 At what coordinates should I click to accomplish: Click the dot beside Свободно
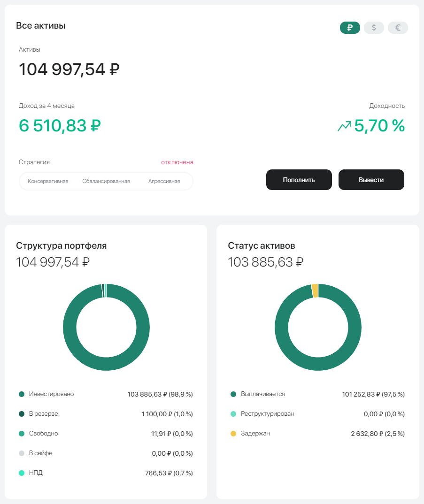click(x=20, y=434)
